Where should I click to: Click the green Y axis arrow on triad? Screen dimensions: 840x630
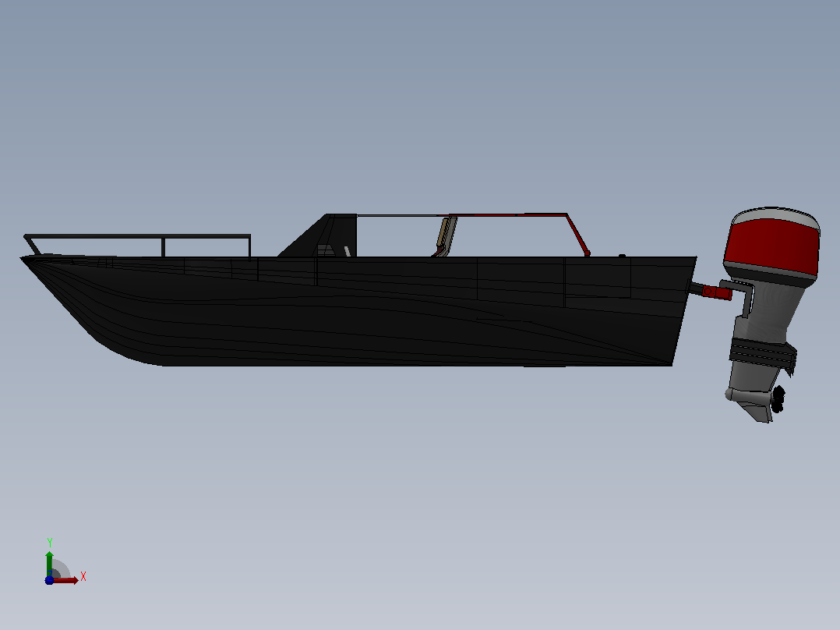[x=49, y=563]
